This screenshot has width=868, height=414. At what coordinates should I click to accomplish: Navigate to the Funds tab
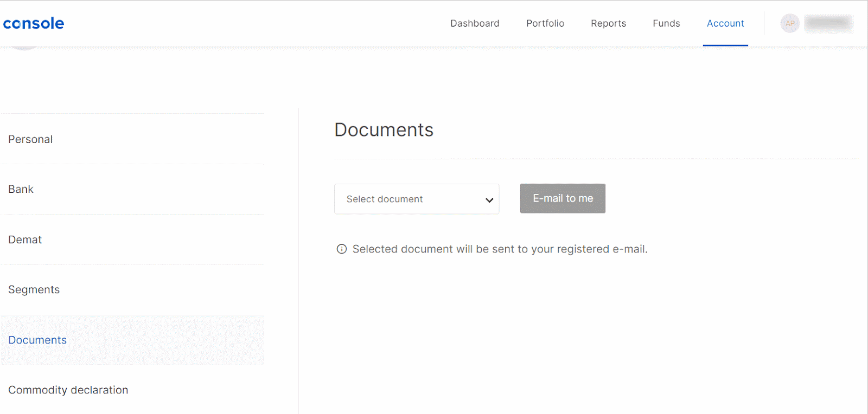pyautogui.click(x=666, y=23)
